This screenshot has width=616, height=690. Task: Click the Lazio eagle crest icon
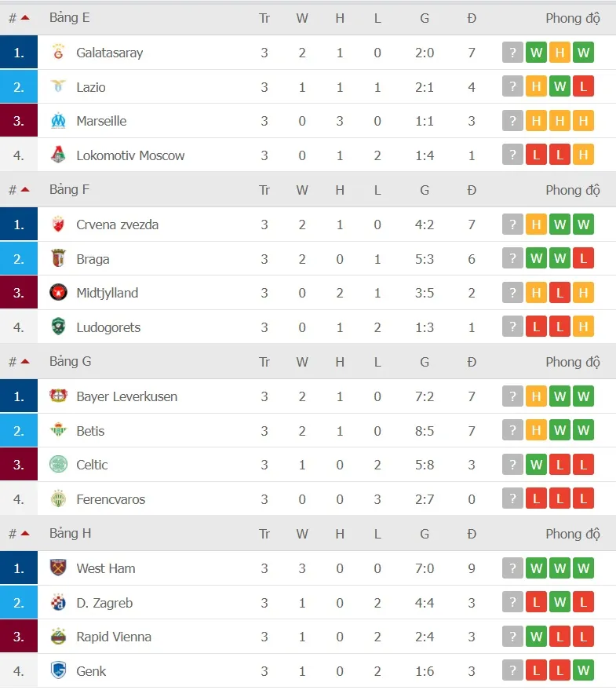point(58,87)
